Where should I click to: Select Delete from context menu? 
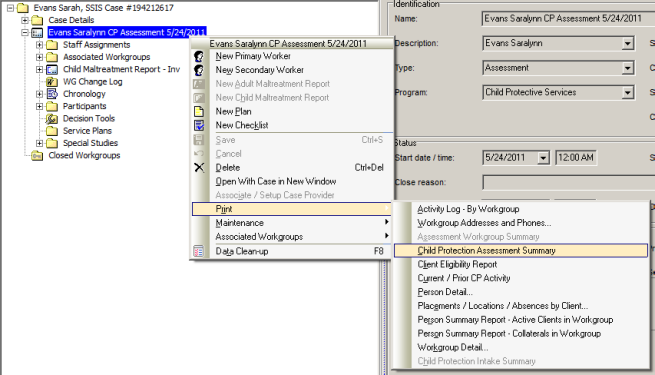[x=292, y=167]
